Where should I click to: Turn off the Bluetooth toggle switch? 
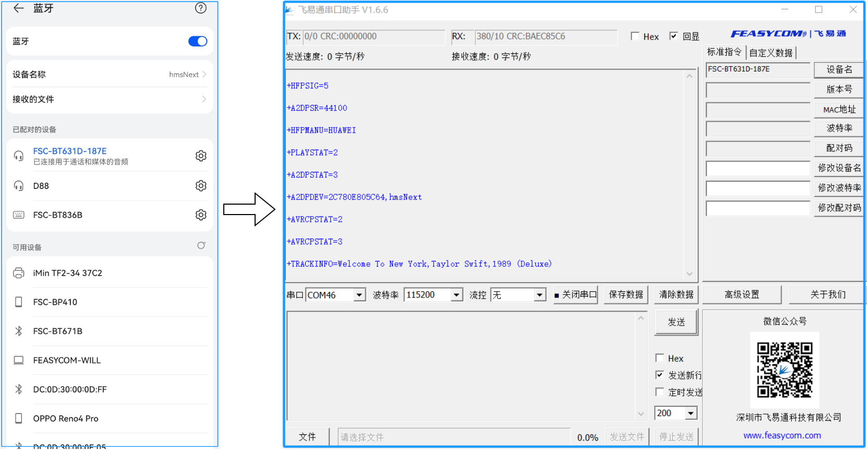(198, 41)
